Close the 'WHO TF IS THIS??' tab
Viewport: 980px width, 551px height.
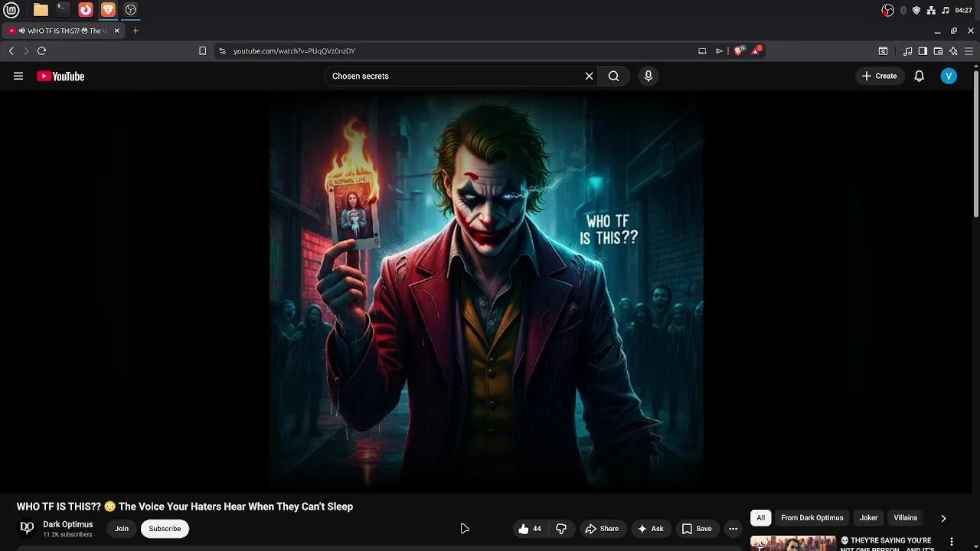point(117,31)
